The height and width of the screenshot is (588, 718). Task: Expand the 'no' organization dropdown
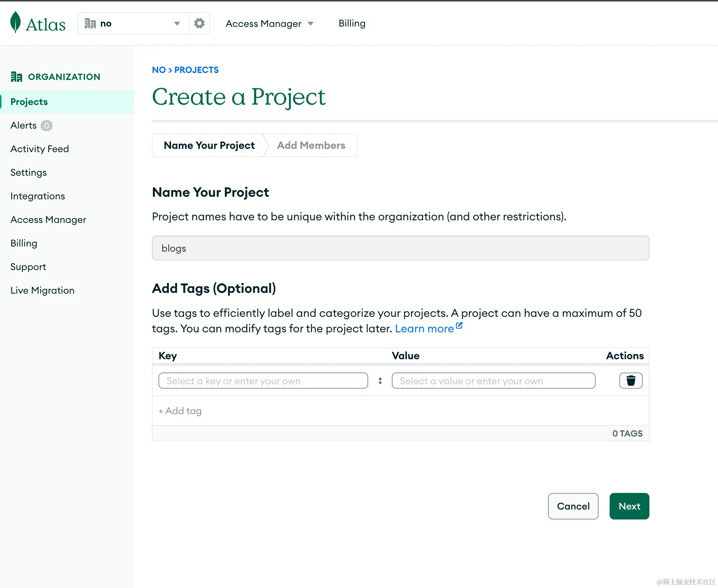coord(177,23)
